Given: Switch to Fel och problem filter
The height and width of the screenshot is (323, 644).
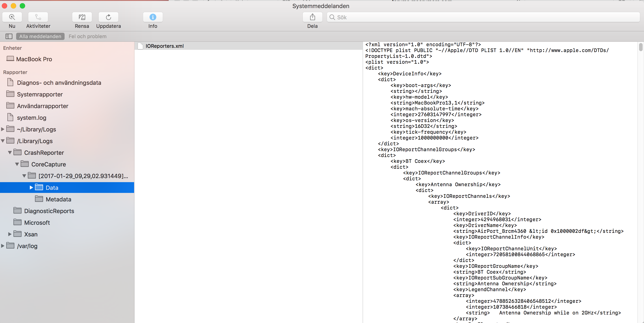Looking at the screenshot, I should 87,36.
